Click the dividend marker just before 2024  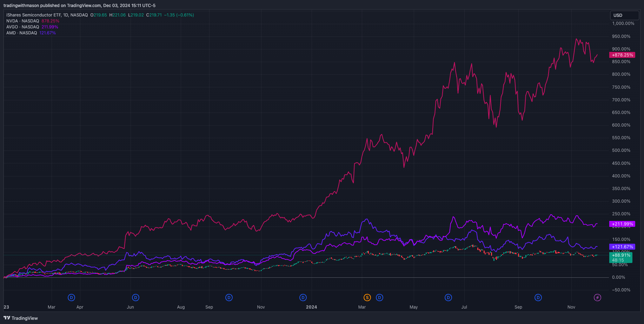[303, 298]
